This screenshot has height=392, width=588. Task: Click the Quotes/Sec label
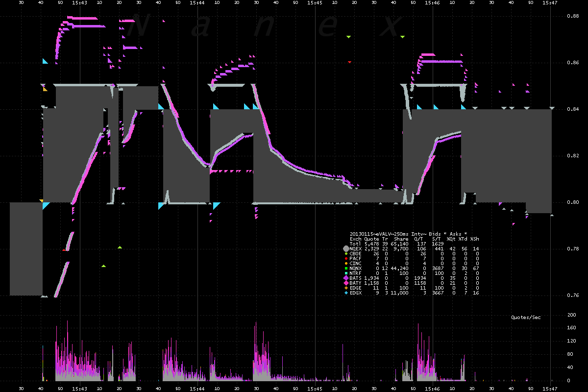click(526, 318)
